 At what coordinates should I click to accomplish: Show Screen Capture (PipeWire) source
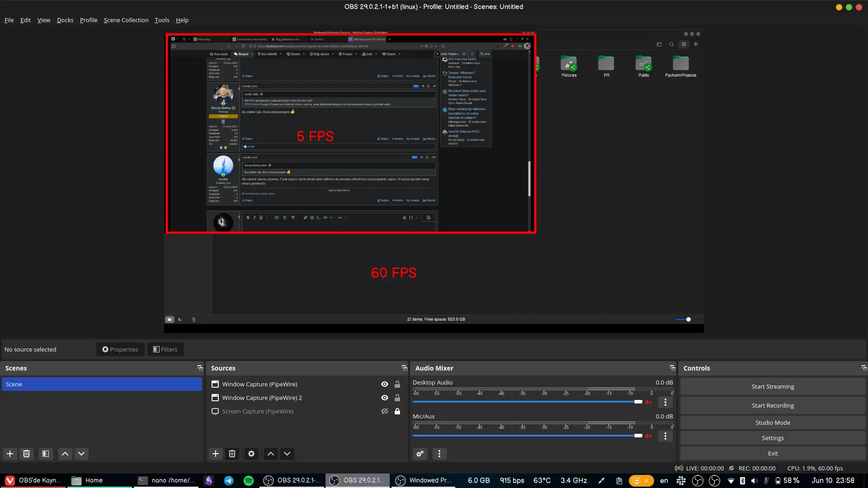(x=385, y=411)
